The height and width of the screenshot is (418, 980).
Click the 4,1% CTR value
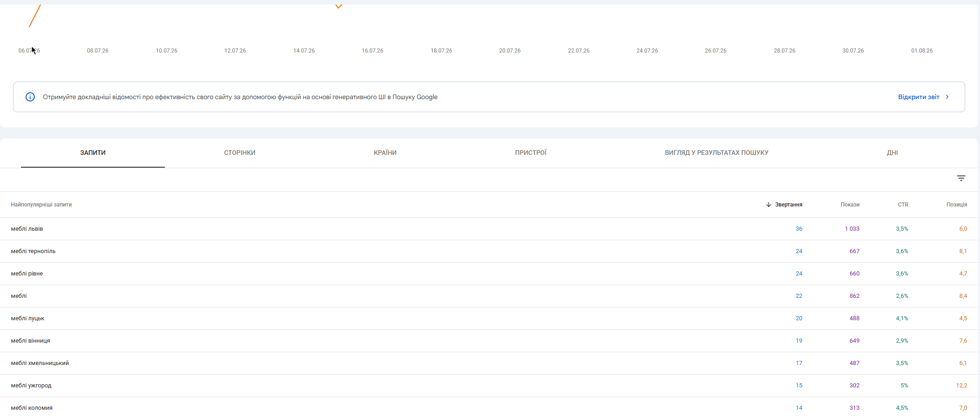(x=902, y=318)
